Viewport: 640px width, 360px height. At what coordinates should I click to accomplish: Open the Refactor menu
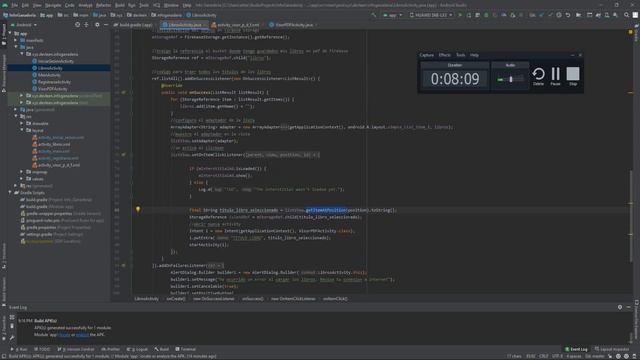[103, 5]
